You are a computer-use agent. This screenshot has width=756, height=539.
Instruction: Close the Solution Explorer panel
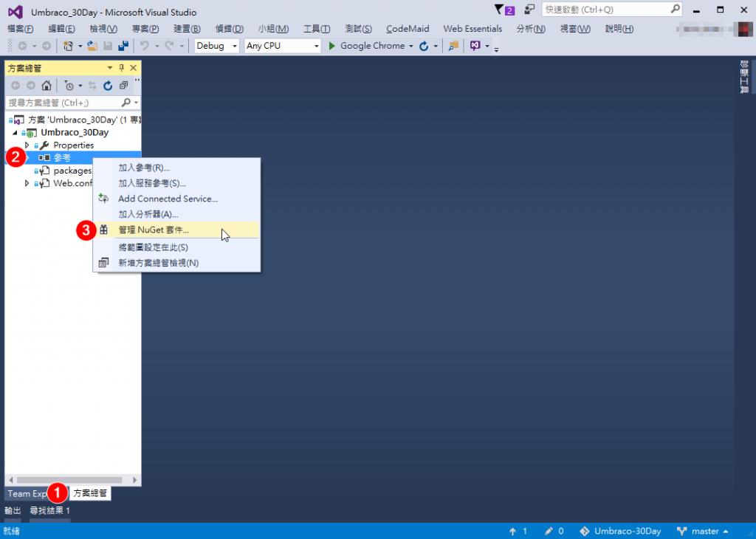[134, 68]
